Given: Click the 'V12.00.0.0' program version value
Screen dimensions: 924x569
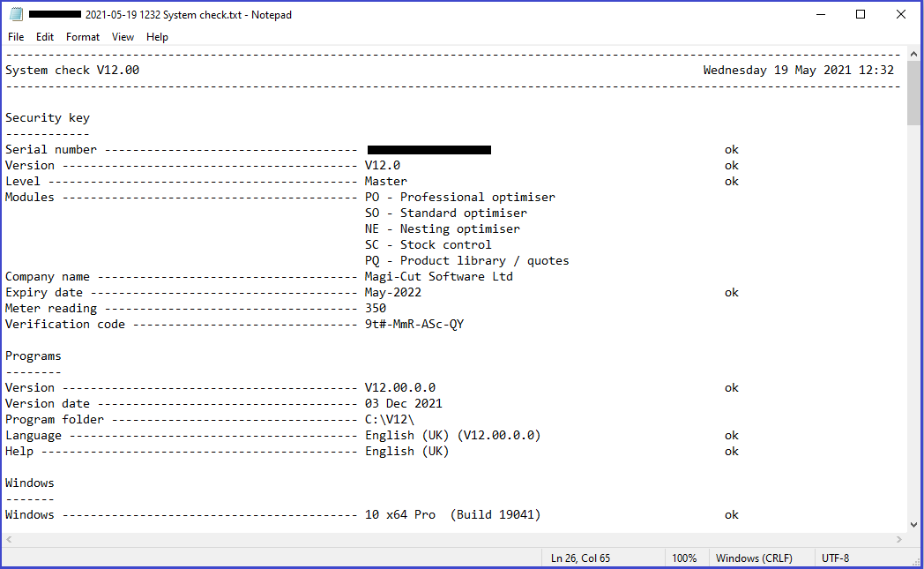Looking at the screenshot, I should (400, 388).
